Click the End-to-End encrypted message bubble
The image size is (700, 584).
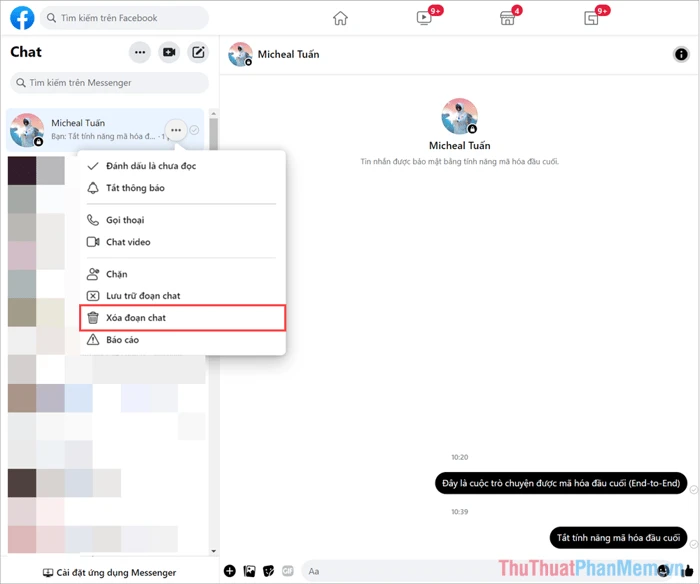pyautogui.click(x=561, y=483)
